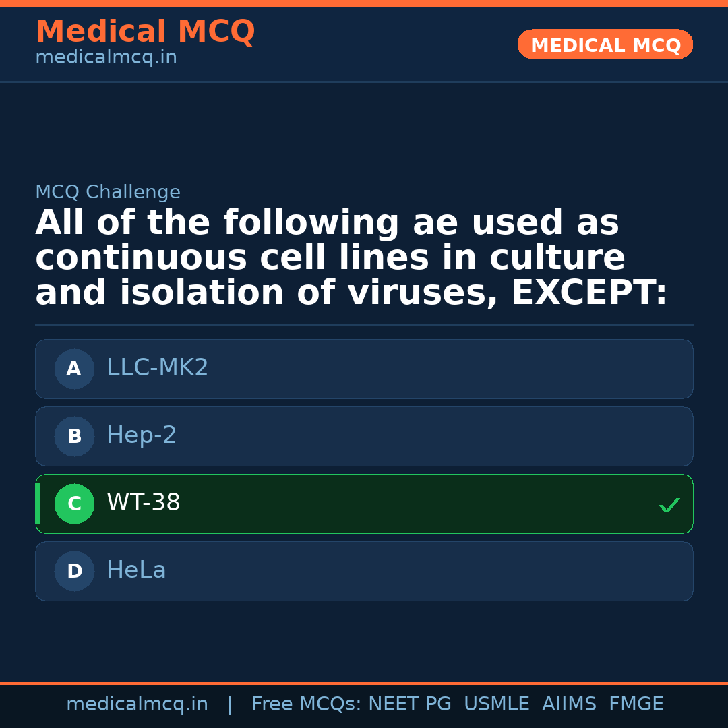Click USMLE in the footer
728x728 pixels.
click(496, 704)
